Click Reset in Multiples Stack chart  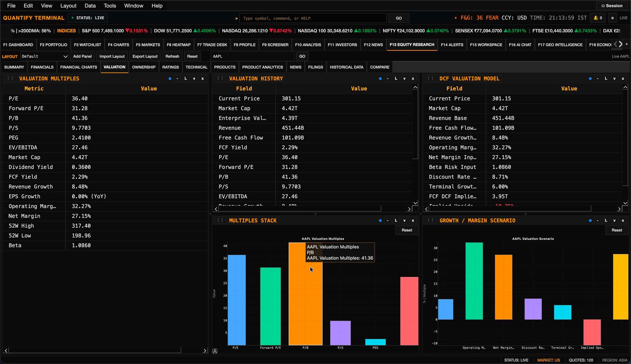click(x=407, y=230)
